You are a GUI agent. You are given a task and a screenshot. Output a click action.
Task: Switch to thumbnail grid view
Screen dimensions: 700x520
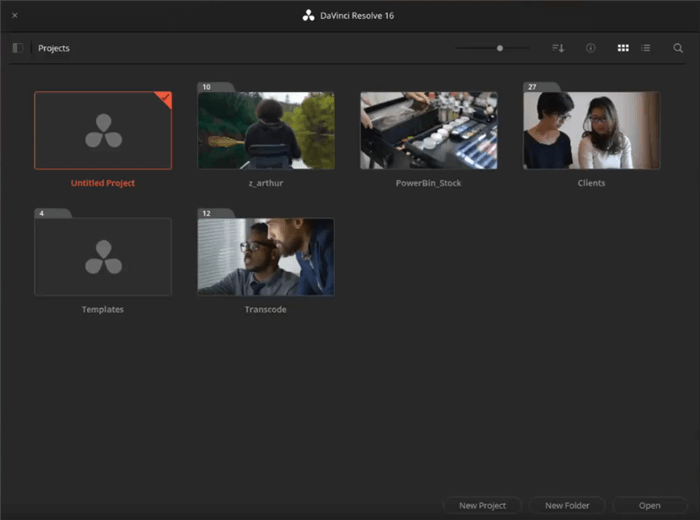623,48
